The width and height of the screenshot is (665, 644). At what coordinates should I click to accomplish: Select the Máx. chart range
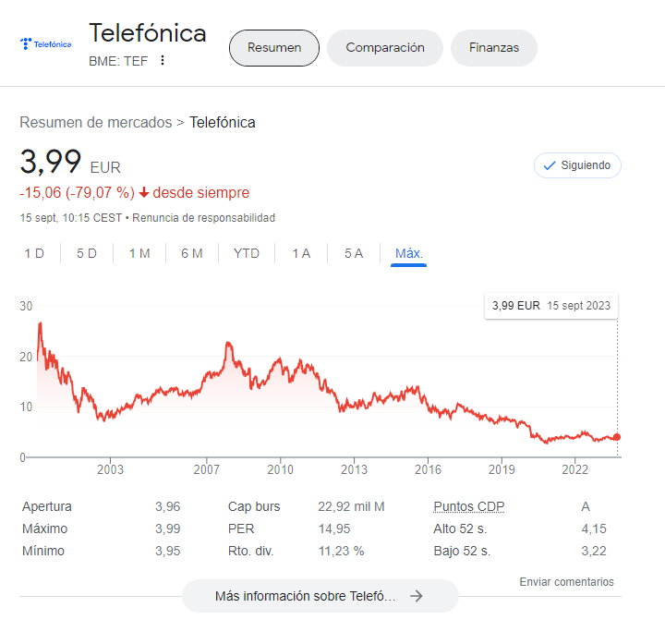409,254
